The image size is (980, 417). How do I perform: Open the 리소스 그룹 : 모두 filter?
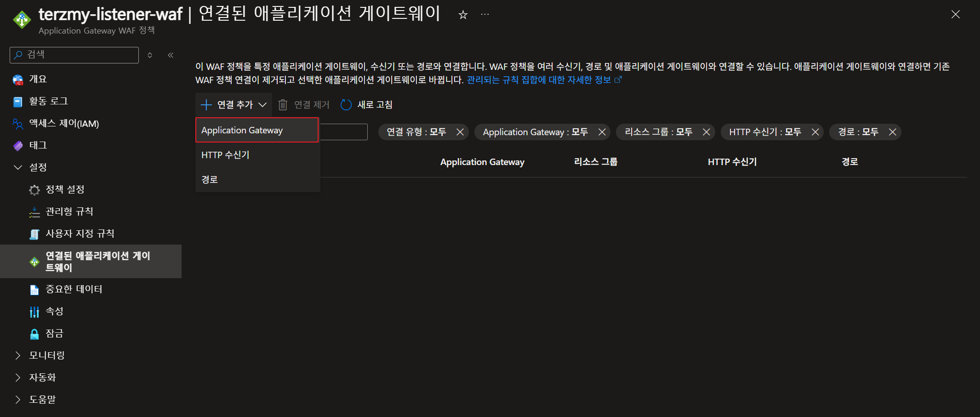pyautogui.click(x=659, y=132)
